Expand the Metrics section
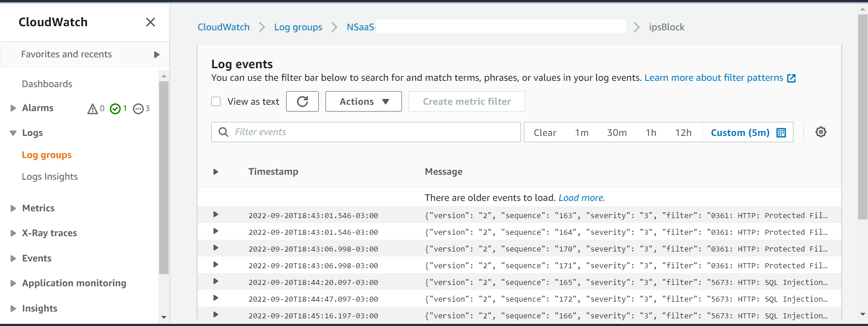The height and width of the screenshot is (326, 868). (x=13, y=208)
